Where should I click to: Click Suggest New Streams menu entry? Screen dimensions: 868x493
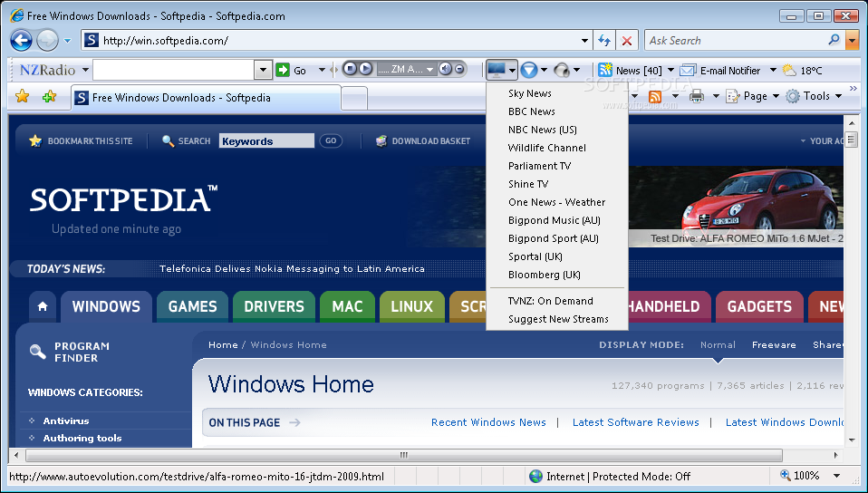pyautogui.click(x=557, y=319)
